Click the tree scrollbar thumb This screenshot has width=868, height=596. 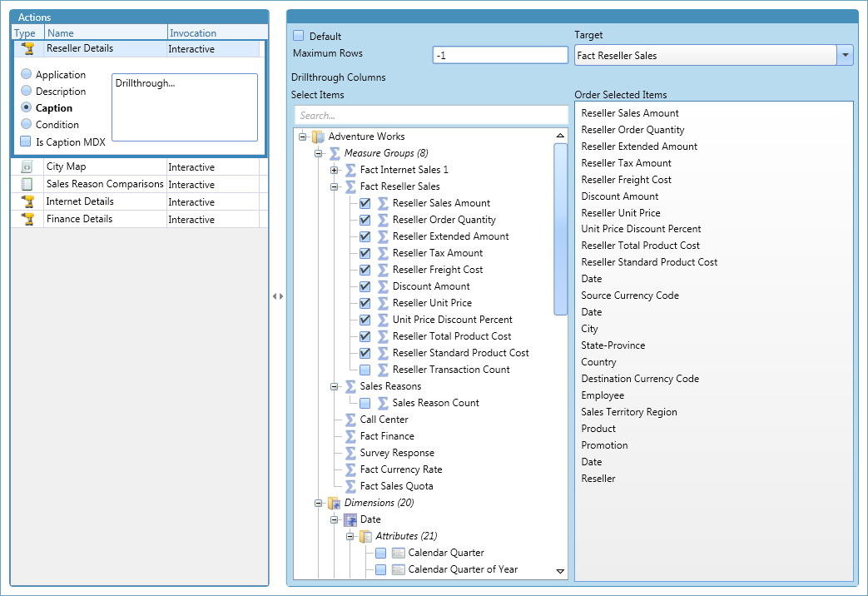pos(560,229)
